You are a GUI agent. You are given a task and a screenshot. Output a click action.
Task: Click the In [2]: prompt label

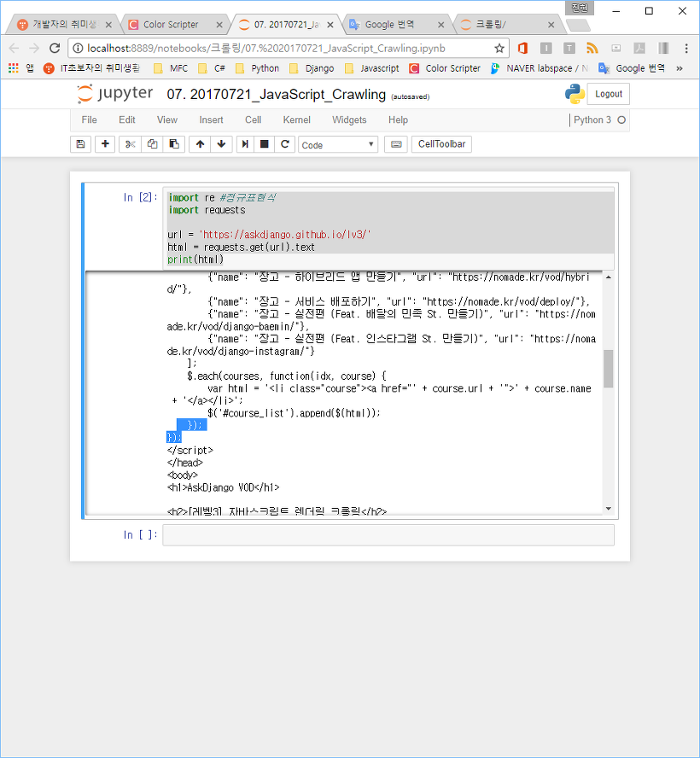coord(140,197)
